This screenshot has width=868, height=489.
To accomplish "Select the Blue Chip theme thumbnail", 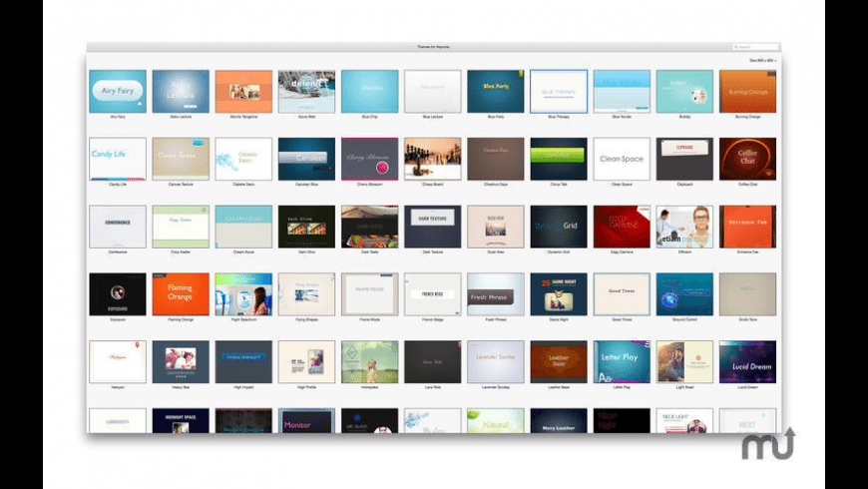I will coord(370,92).
